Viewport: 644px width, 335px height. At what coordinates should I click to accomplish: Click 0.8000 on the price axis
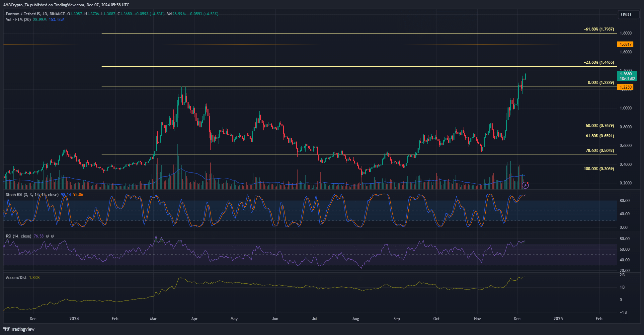click(x=626, y=127)
